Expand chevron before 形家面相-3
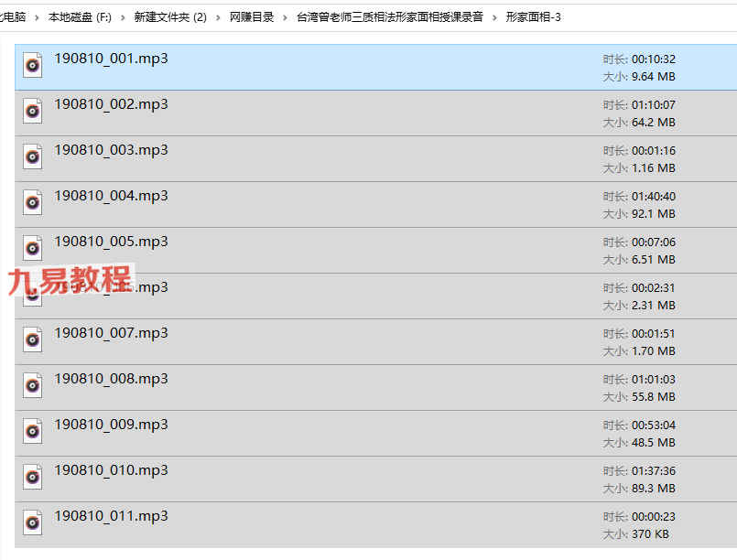The width and height of the screenshot is (737, 560). click(494, 18)
